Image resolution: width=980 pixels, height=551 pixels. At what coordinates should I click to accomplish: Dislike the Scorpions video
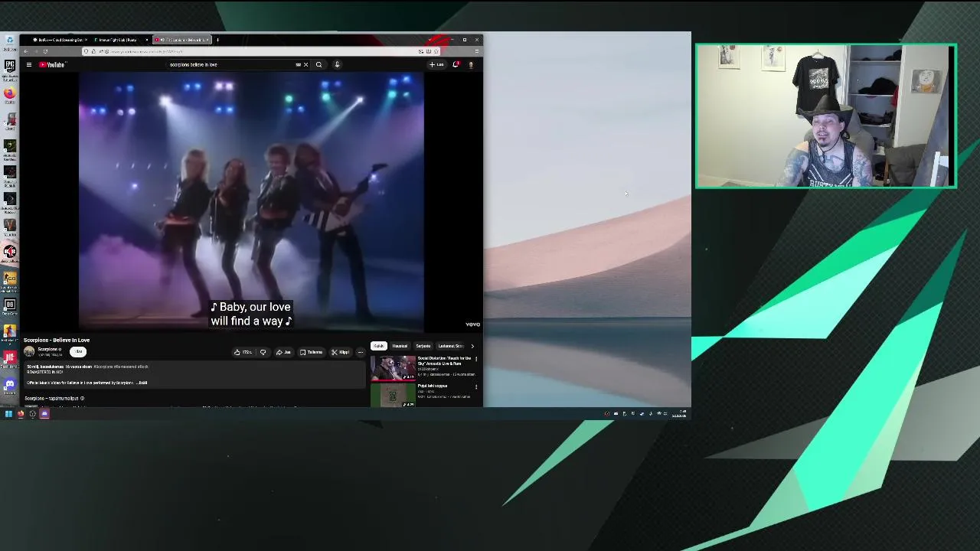tap(263, 352)
